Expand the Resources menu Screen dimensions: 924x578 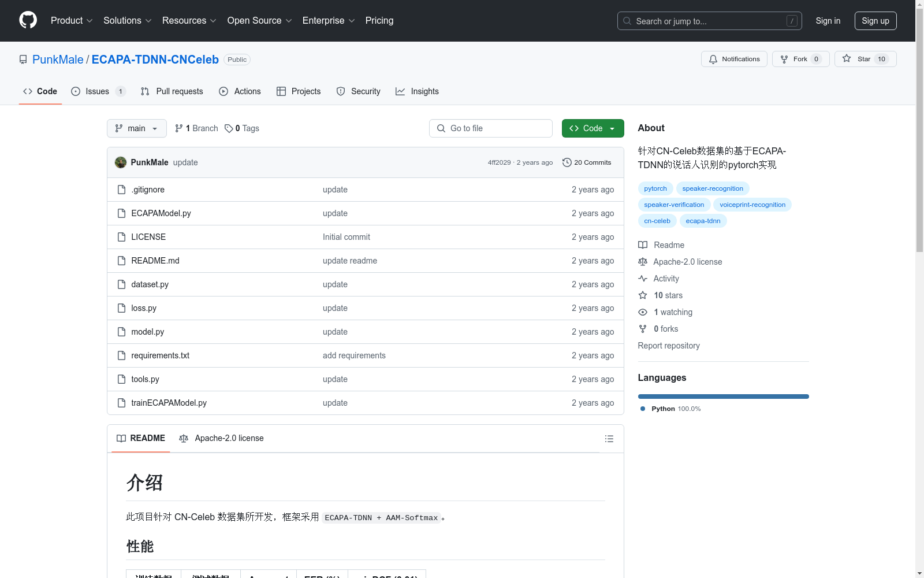189,20
